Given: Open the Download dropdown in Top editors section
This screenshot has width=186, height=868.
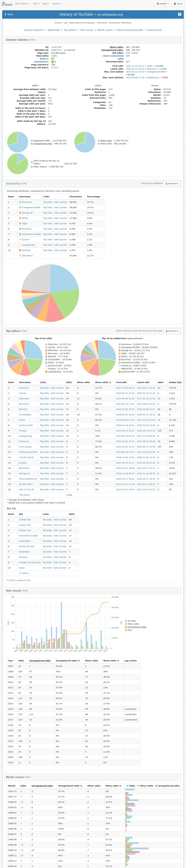Looking at the screenshot, I should tap(172, 331).
